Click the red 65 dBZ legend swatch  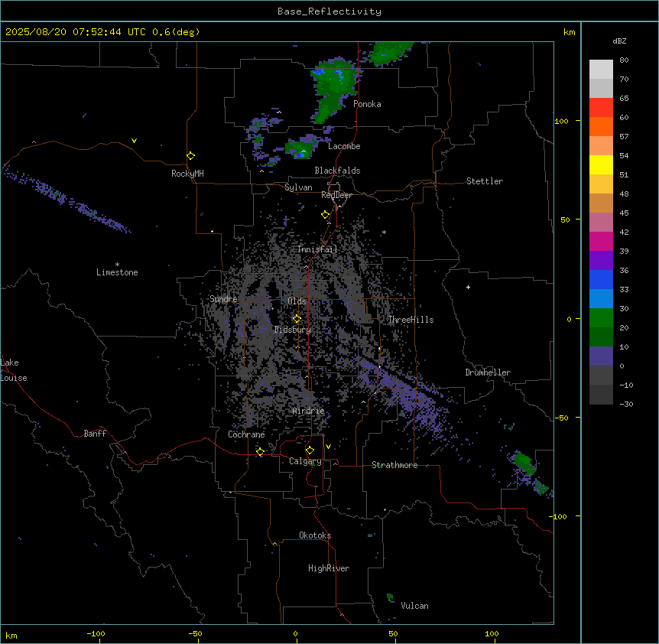(x=601, y=108)
